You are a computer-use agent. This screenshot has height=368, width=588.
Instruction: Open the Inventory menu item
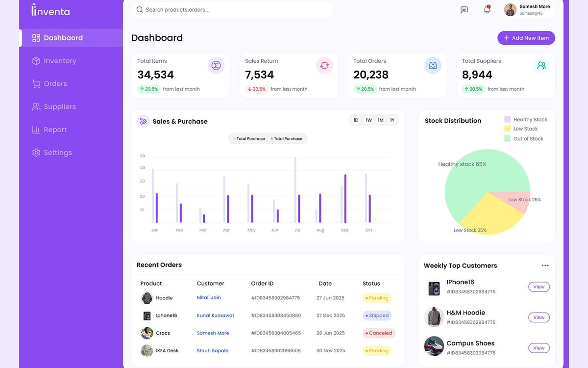[x=60, y=61]
